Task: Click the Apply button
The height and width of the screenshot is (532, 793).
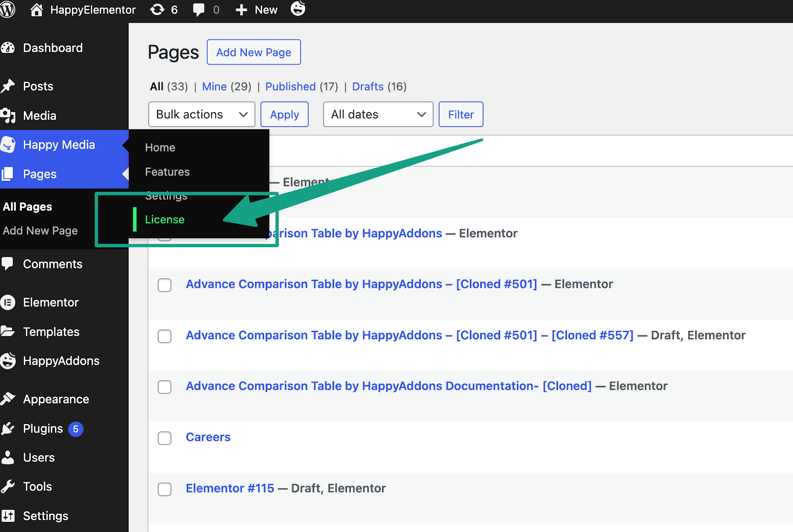Action: click(284, 114)
